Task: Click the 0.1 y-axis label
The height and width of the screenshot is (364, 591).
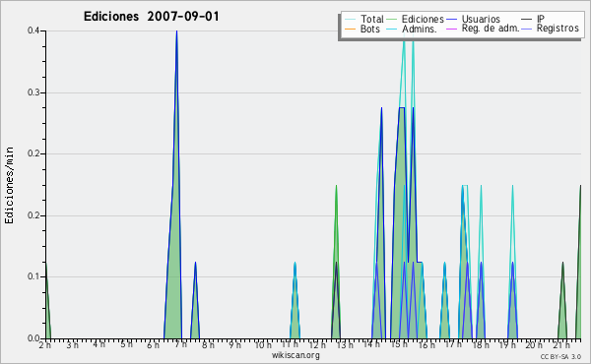Action: (33, 276)
